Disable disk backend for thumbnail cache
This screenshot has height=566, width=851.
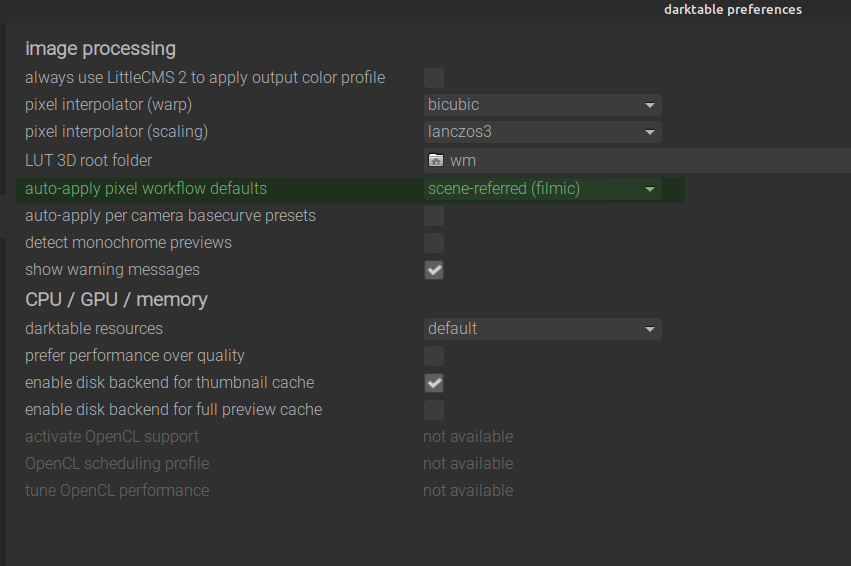[x=434, y=383]
